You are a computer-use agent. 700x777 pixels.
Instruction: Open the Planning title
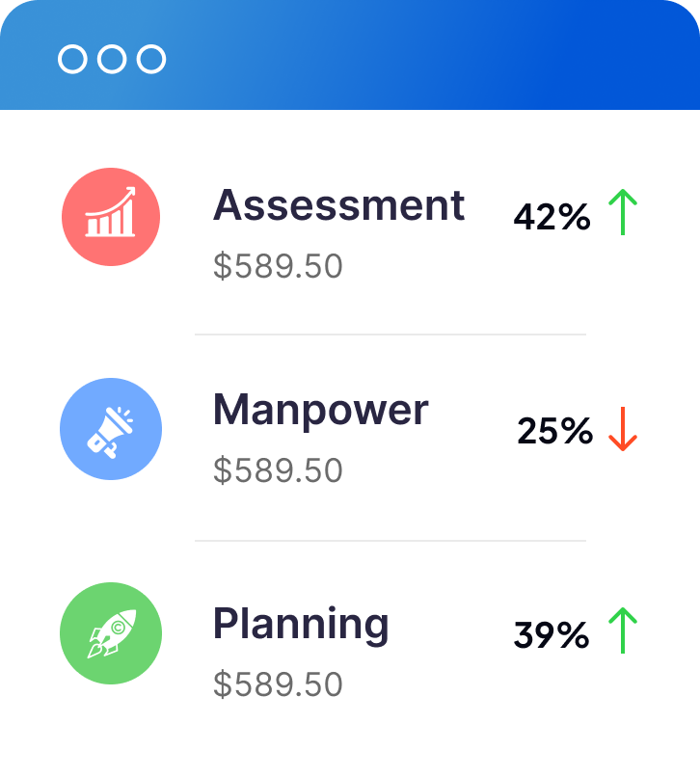tap(301, 624)
